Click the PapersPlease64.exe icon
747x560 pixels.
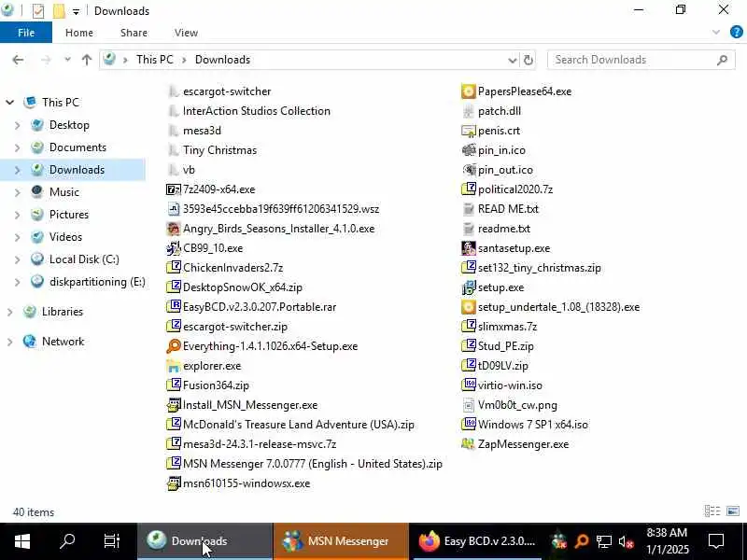(x=469, y=91)
